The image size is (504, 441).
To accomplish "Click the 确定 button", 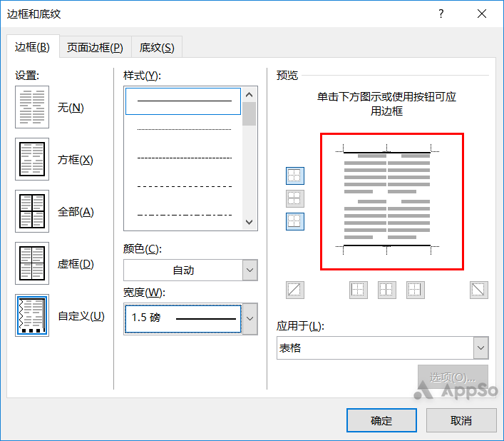I will pyautogui.click(x=381, y=420).
